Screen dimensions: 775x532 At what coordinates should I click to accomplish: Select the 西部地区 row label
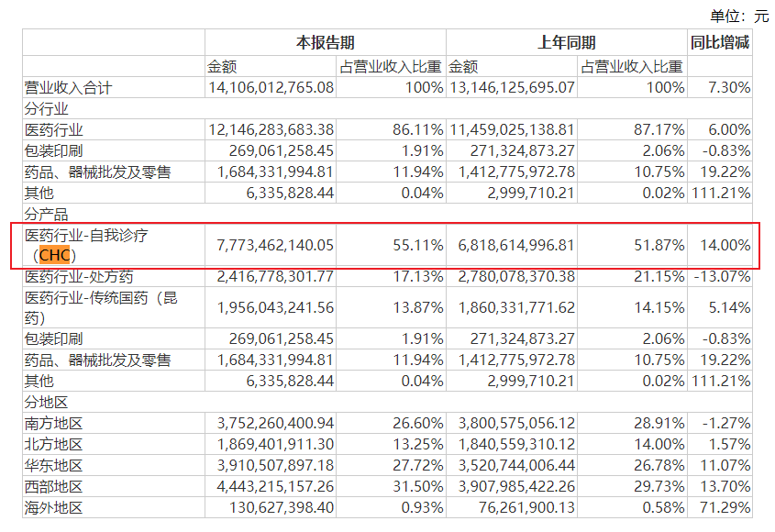(54, 487)
